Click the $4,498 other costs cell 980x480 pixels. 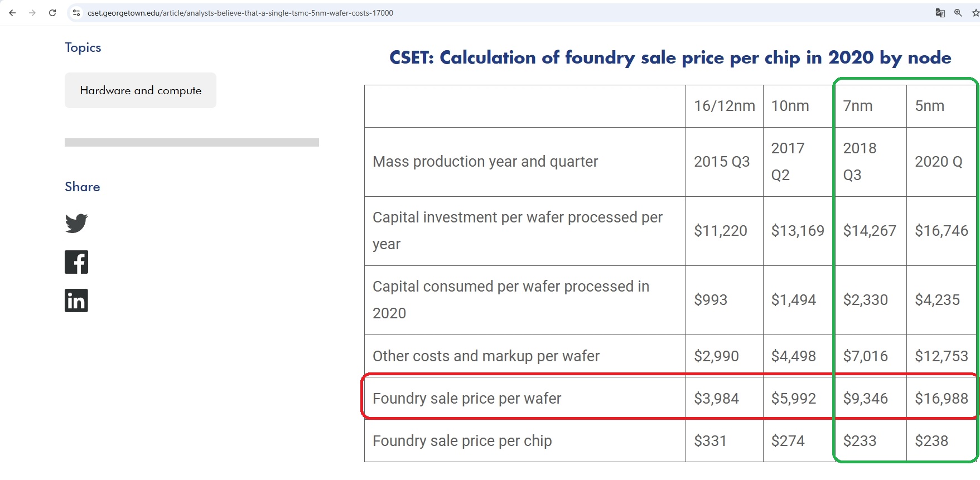(x=793, y=356)
